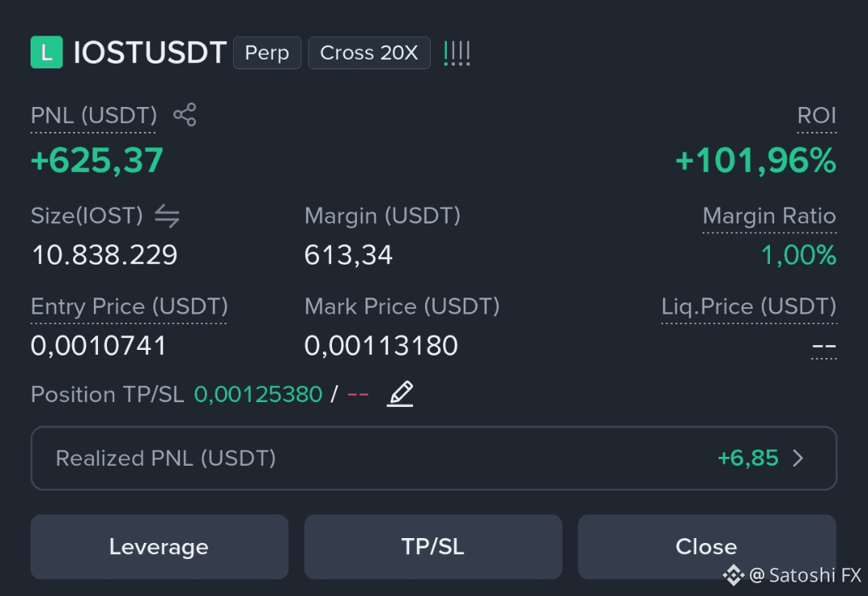Tap the PNL (USDT) underlined label
This screenshot has height=596, width=868.
pyautogui.click(x=93, y=116)
